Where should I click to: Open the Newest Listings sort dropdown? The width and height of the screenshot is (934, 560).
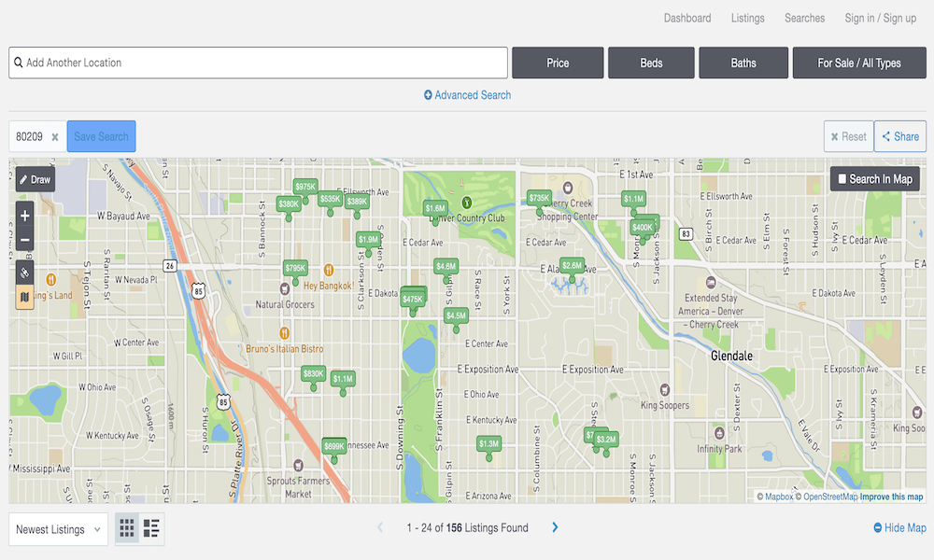coord(58,529)
